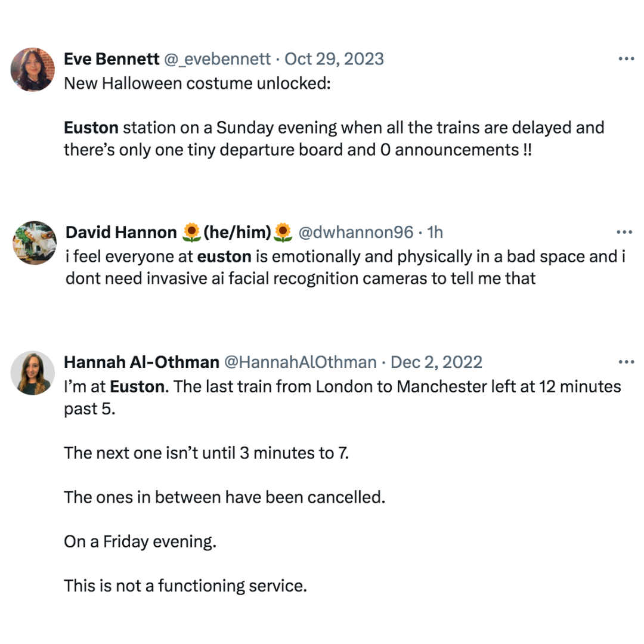
Task: Open the Oct 29, 2023 timestamp
Action: coord(334,59)
